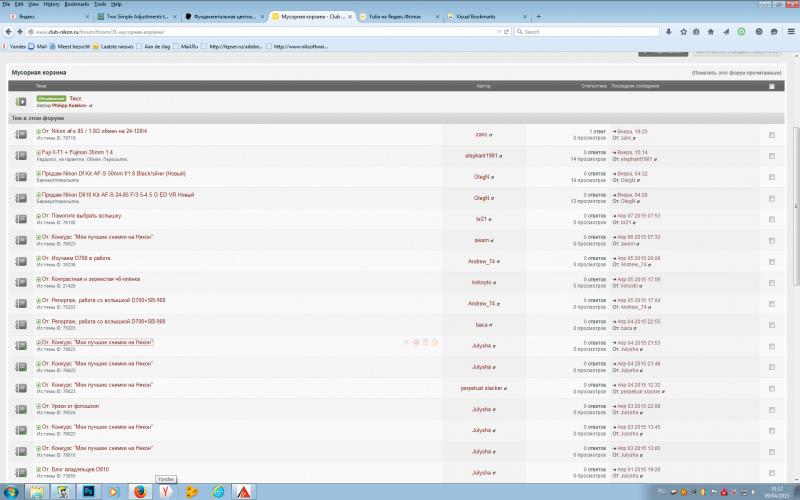Open Firefox from the taskbar
This screenshot has width=800, height=500.
pyautogui.click(x=140, y=492)
